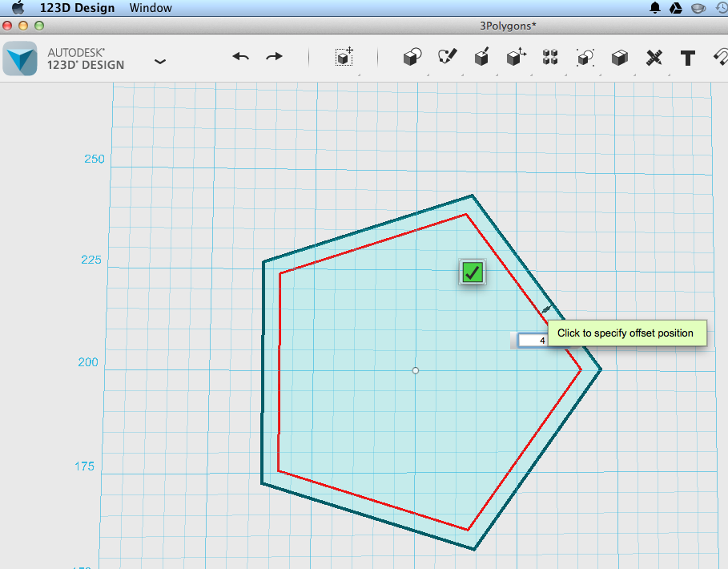Choose the Modify tool icon
The image size is (728, 569).
coord(516,57)
